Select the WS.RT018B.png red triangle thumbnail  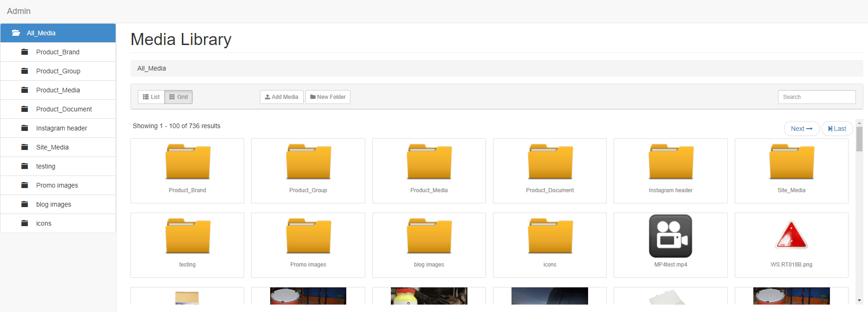tap(791, 235)
